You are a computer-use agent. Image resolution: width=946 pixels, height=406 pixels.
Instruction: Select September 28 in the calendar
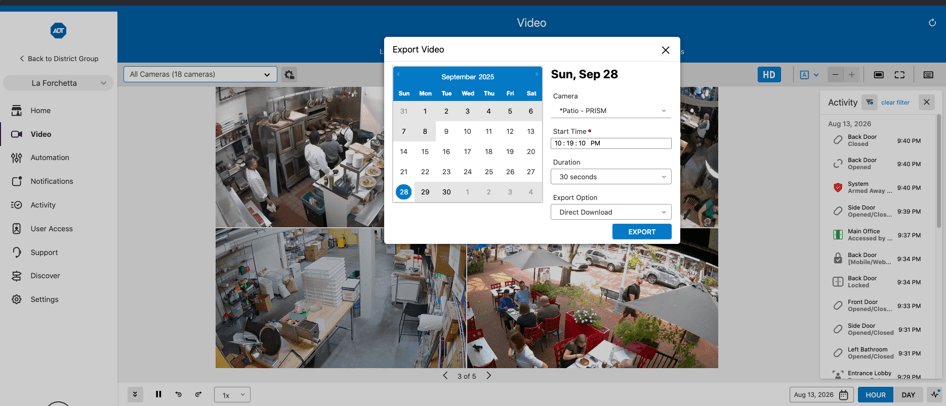tap(404, 192)
